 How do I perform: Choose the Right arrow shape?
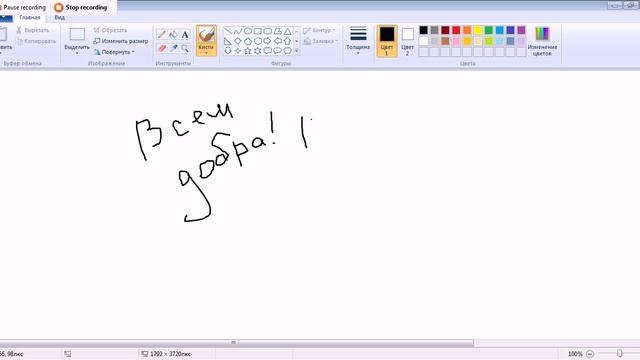268,41
